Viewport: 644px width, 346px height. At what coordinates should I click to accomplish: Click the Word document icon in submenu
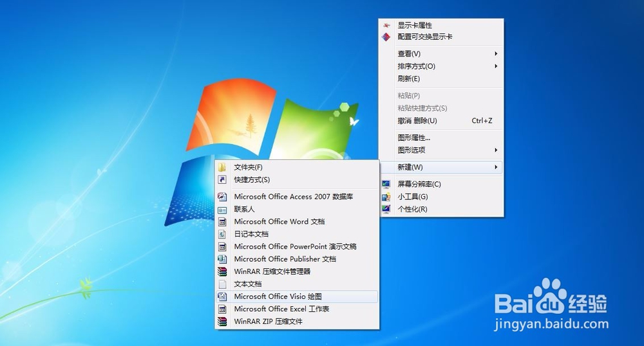(222, 222)
